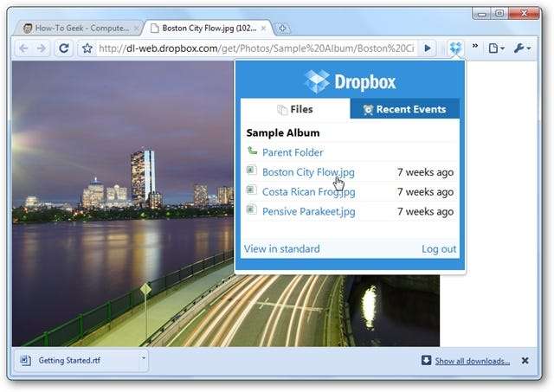Open a new tab with the plus button
Image resolution: width=554 pixels, height=392 pixels.
282,29
